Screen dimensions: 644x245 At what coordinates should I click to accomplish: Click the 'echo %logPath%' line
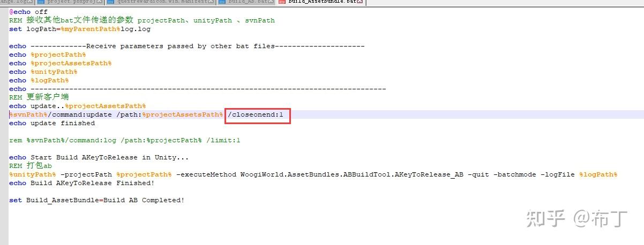[39, 80]
